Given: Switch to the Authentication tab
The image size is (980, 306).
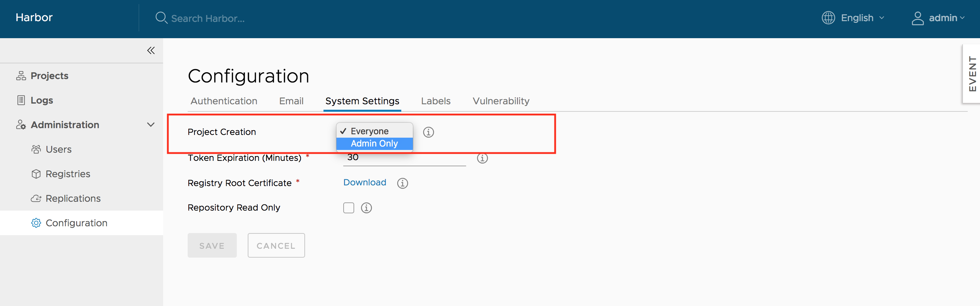Looking at the screenshot, I should point(224,101).
